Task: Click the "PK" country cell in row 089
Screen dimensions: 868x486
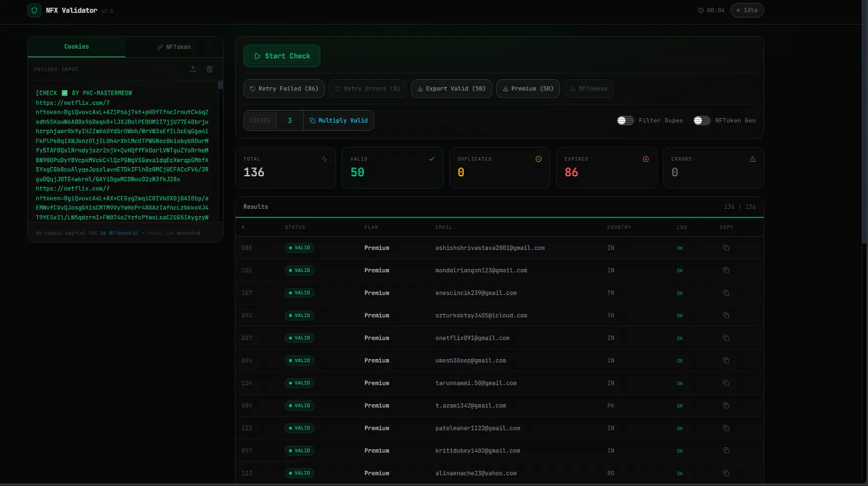Action: (611, 406)
